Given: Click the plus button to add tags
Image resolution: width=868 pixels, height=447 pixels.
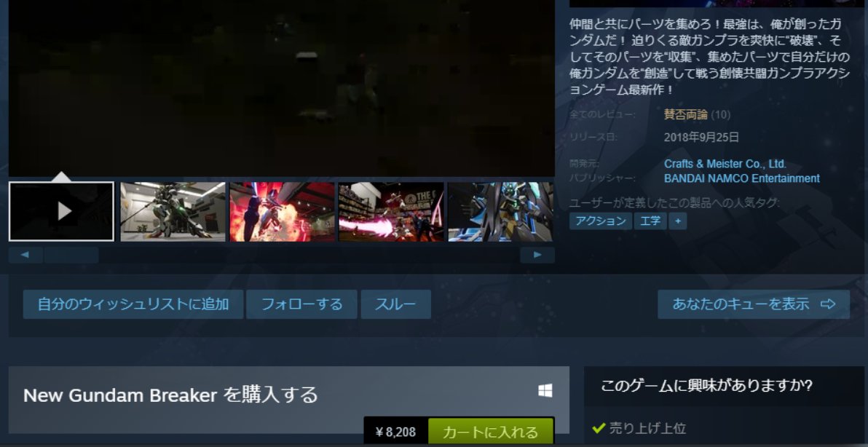Looking at the screenshot, I should pos(677,221).
